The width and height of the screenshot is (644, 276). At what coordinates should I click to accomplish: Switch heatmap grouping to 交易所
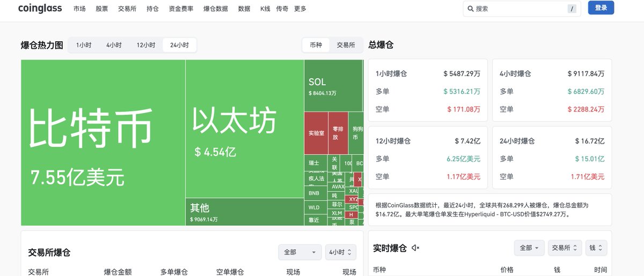[x=346, y=45]
